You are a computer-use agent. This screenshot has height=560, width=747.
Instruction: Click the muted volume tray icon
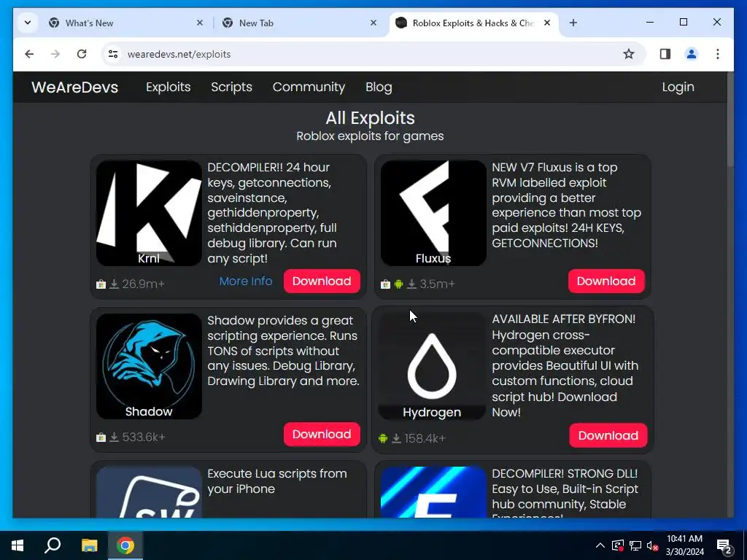click(x=653, y=545)
